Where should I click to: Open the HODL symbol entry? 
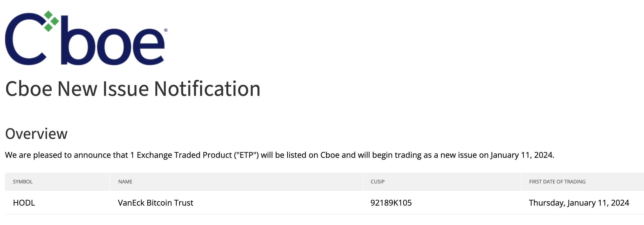coord(24,203)
